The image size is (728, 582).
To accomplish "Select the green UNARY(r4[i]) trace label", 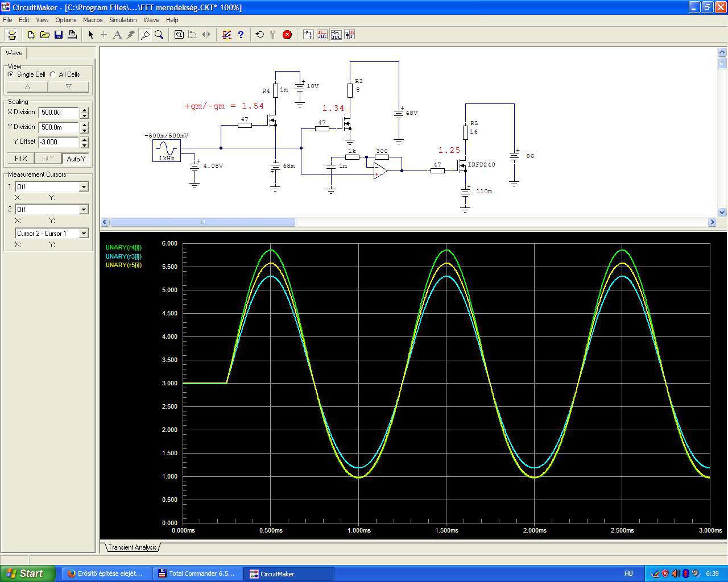I will click(x=123, y=247).
